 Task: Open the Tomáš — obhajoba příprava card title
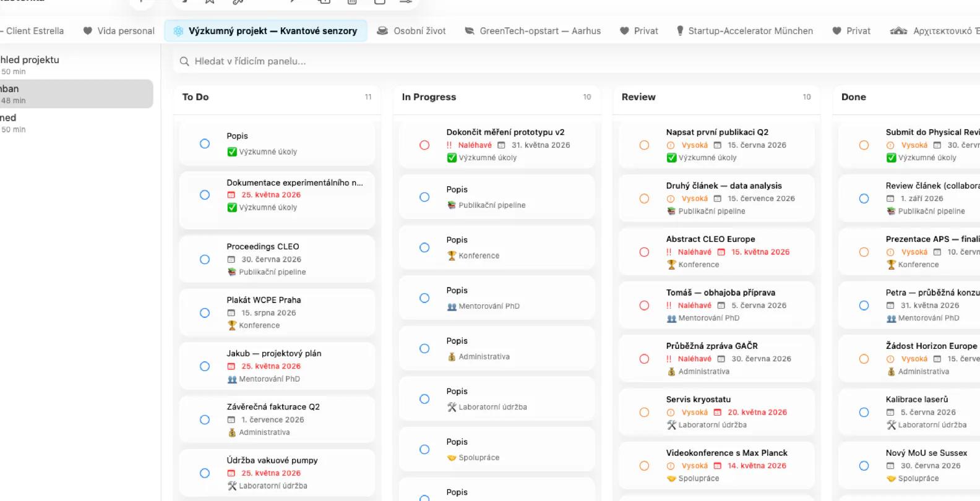tap(721, 293)
